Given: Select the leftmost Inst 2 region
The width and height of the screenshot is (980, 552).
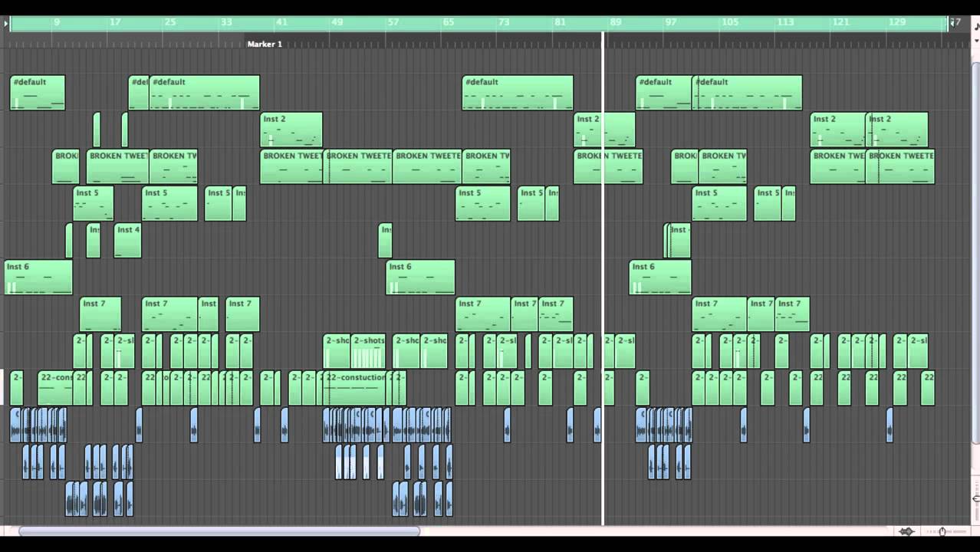Looking at the screenshot, I should (x=291, y=130).
